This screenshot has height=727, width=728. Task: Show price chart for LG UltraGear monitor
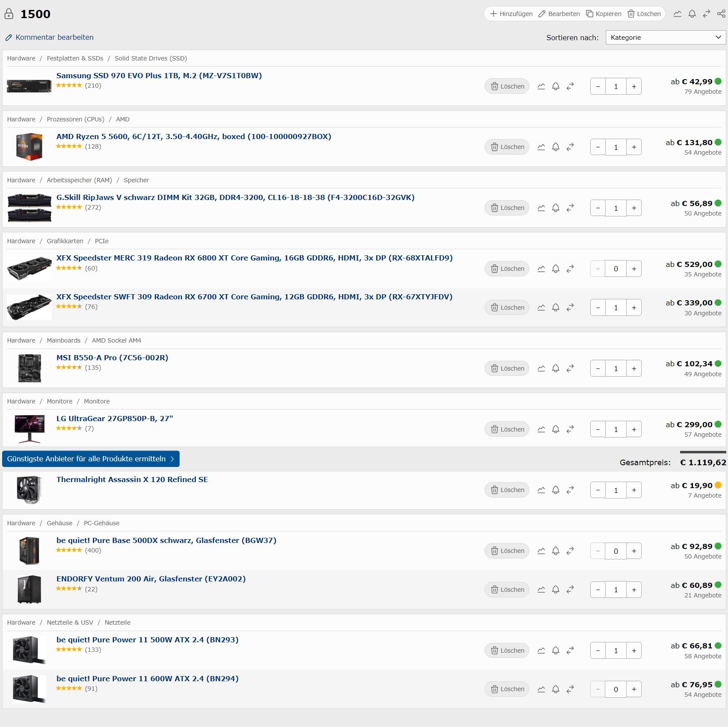tap(541, 429)
